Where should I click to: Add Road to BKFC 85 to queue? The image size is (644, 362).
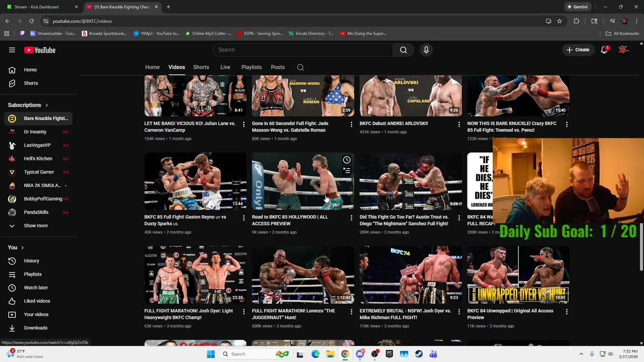[x=347, y=171]
